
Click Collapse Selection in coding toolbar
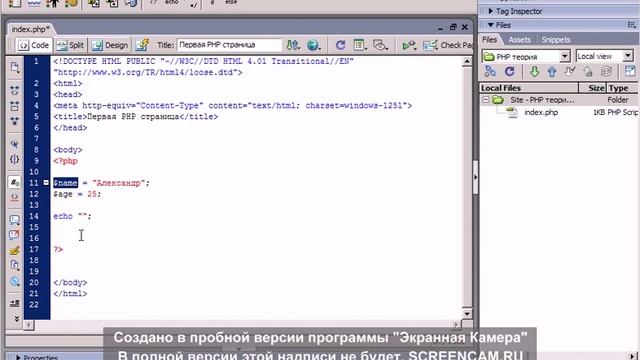coord(15,106)
